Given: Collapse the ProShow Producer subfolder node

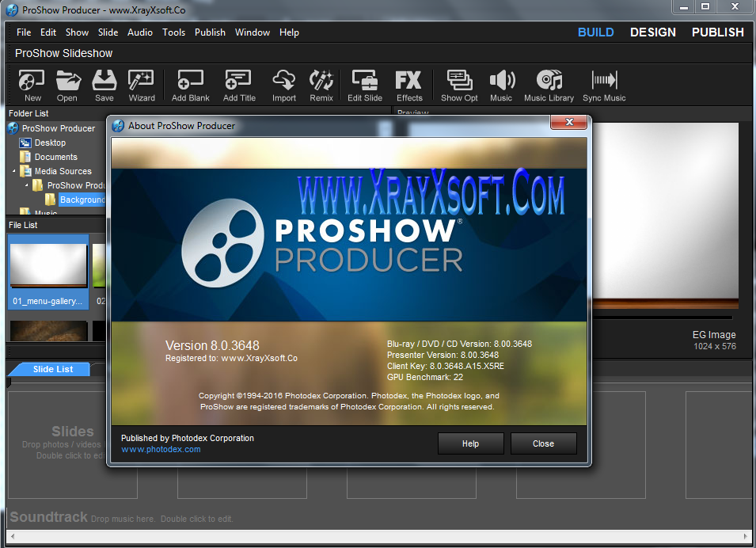Looking at the screenshot, I should 26,185.
